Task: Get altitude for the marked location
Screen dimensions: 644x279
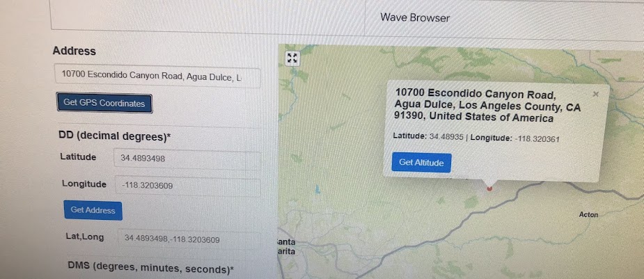Action: point(421,163)
